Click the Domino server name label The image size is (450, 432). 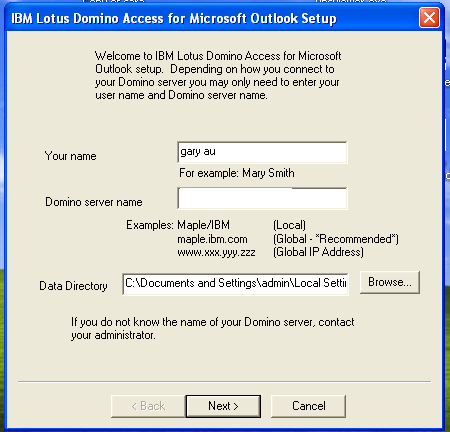tap(94, 202)
